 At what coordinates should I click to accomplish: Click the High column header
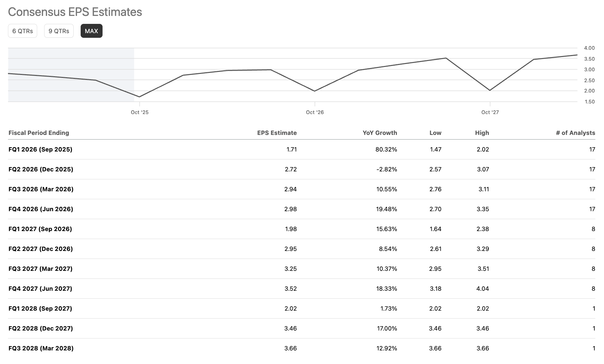point(482,133)
